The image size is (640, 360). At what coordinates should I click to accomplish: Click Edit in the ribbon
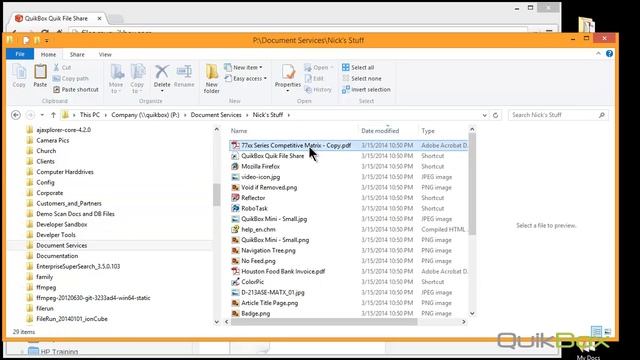click(314, 78)
